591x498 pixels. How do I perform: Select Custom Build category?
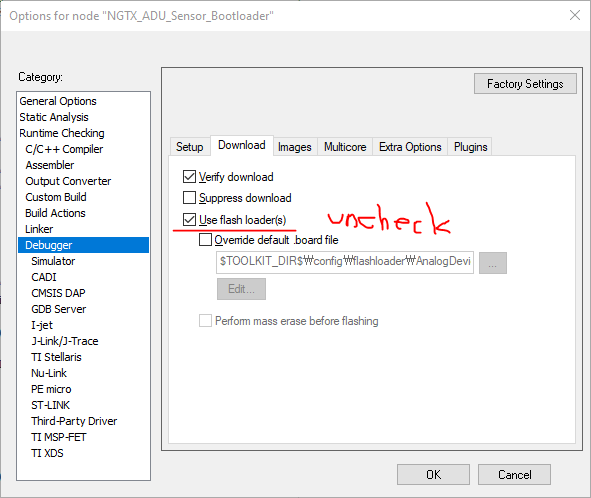click(x=83, y=197)
